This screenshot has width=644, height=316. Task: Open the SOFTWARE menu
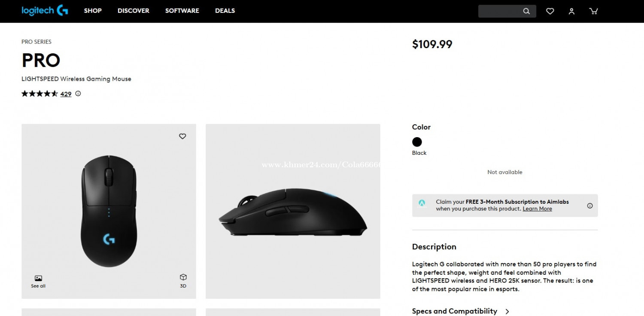[182, 11]
